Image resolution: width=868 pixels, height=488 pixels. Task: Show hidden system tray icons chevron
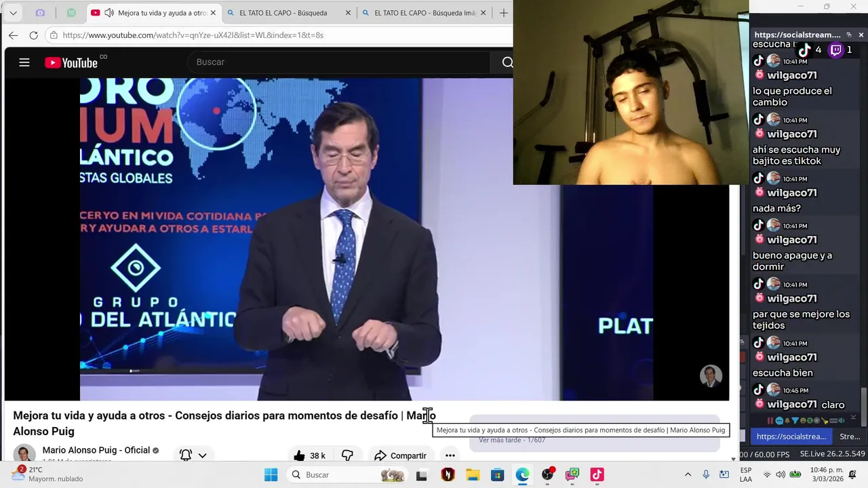tap(688, 474)
